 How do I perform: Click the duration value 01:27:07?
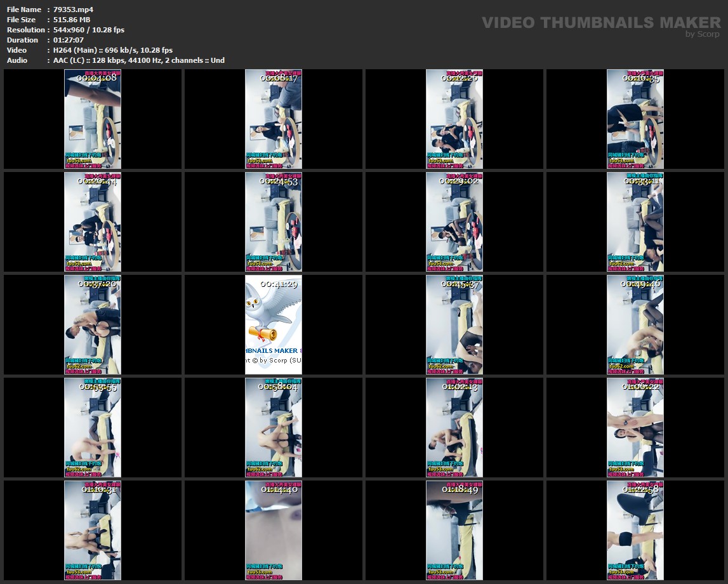70,40
